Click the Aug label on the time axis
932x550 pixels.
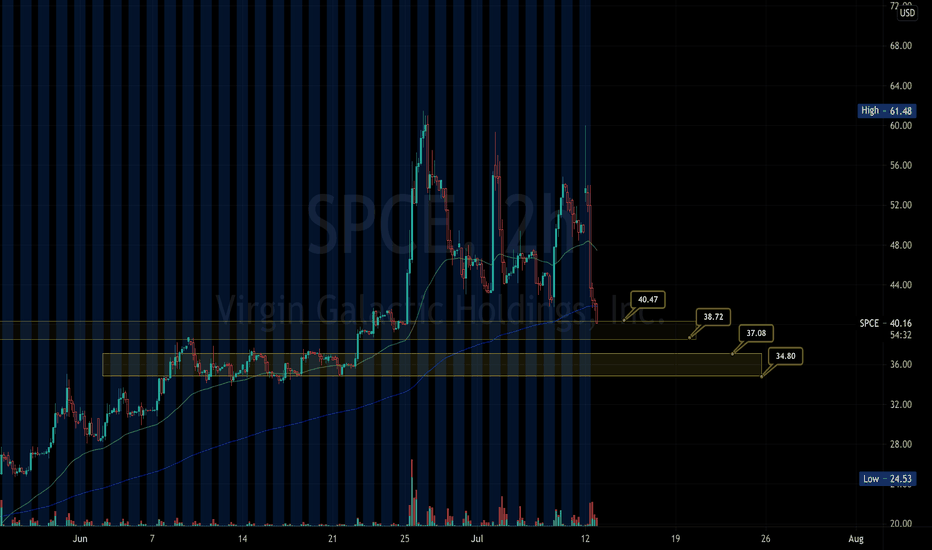tap(856, 539)
